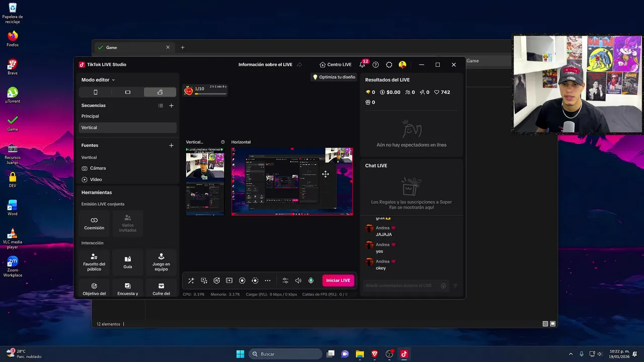644x362 pixels.
Task: Open the magic wand effects tool
Action: click(x=191, y=281)
